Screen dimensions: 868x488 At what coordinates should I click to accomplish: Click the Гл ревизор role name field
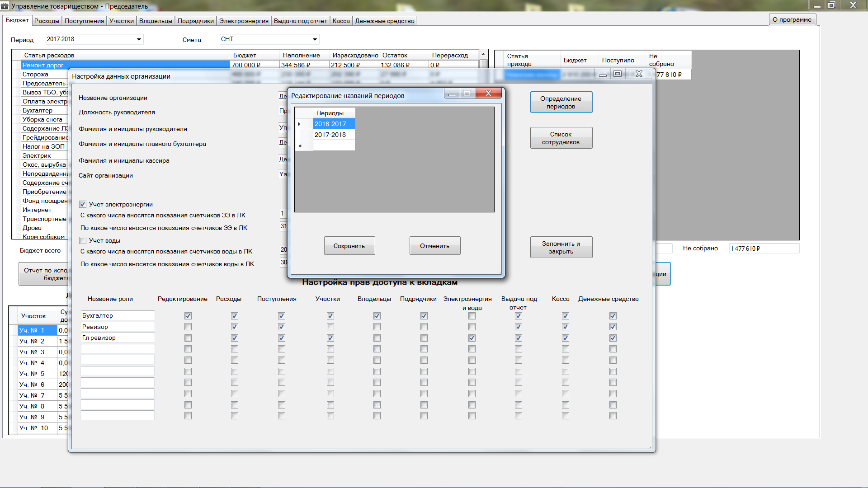pyautogui.click(x=117, y=338)
